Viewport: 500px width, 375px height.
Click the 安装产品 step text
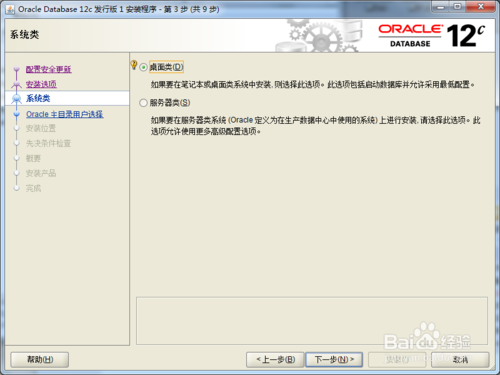click(41, 173)
